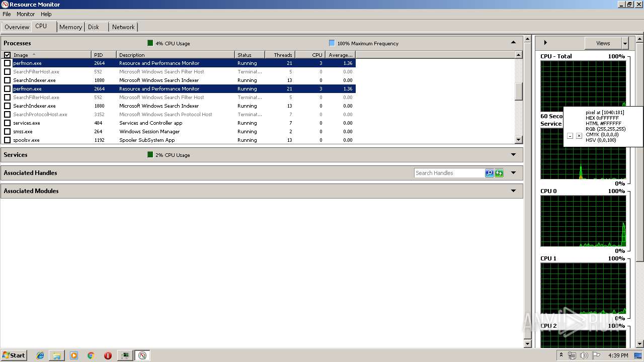Collapse the graph pane with arrow button

545,43
